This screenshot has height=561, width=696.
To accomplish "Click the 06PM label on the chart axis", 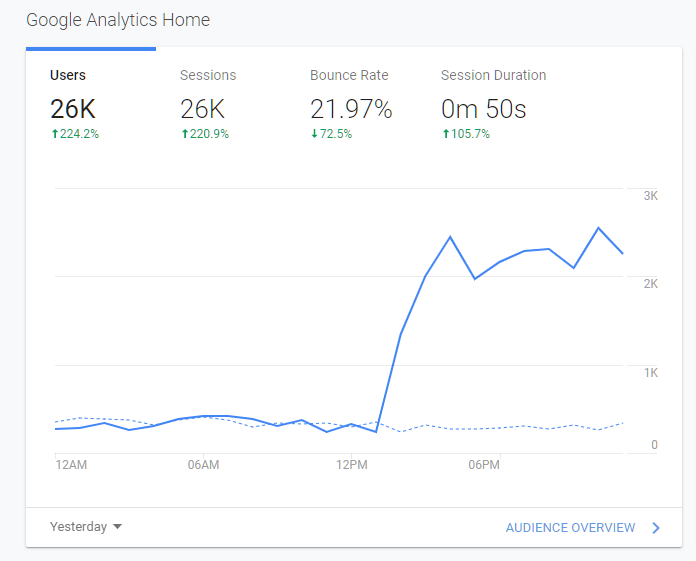I will pyautogui.click(x=483, y=465).
